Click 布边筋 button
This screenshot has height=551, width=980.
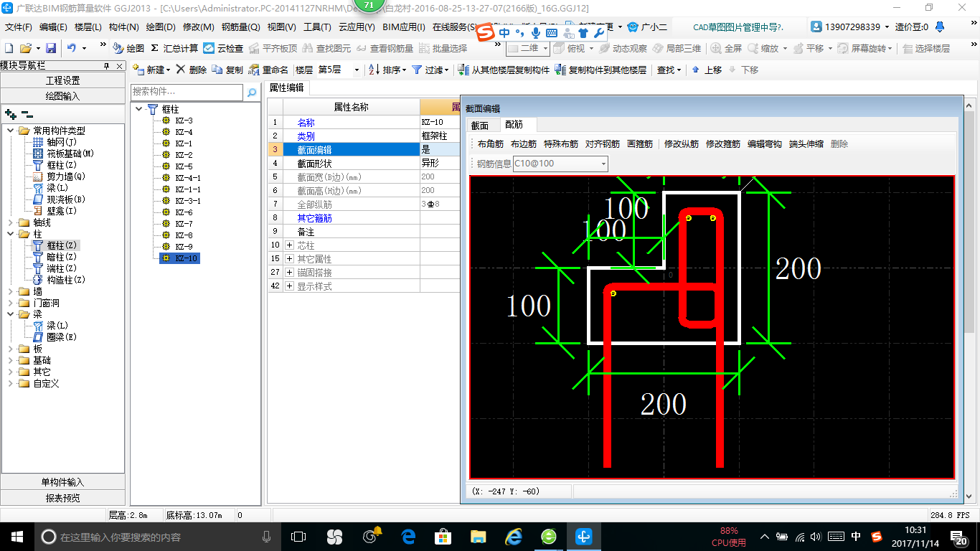click(x=524, y=143)
